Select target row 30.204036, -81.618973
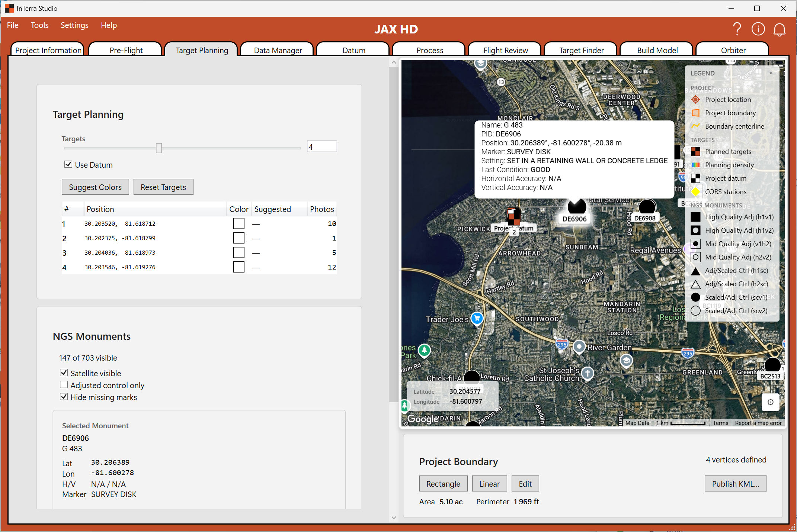Image resolution: width=797 pixels, height=532 pixels. tap(199, 252)
